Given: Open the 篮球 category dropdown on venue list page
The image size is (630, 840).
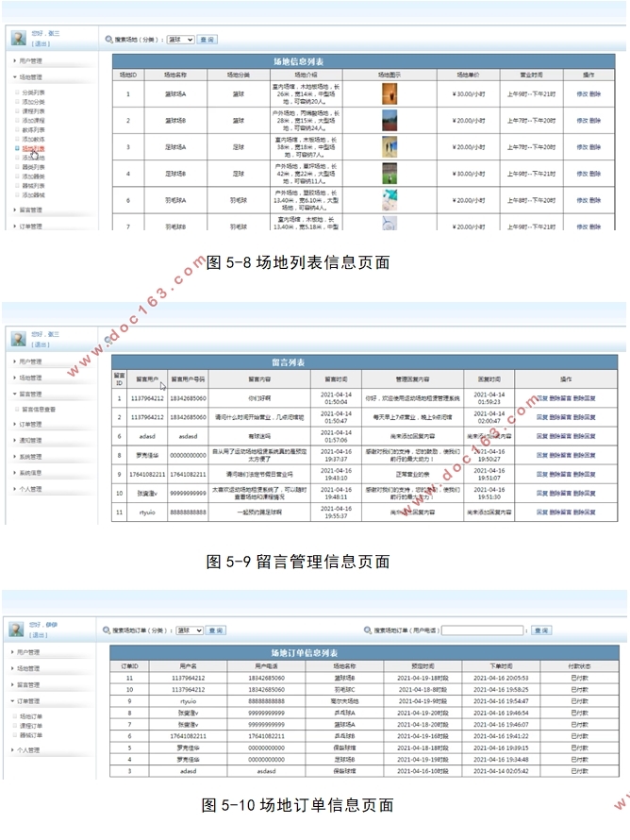Looking at the screenshot, I should [x=180, y=40].
